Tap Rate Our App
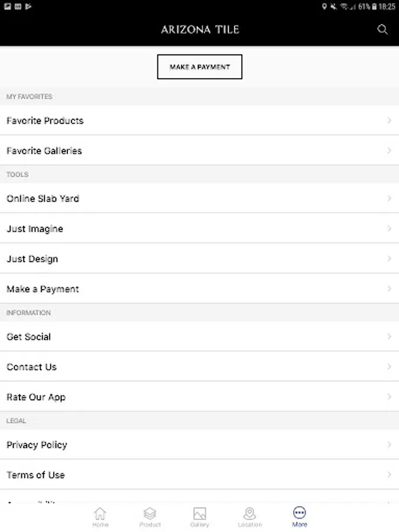Viewport: 399px width, 532px height. (x=36, y=397)
